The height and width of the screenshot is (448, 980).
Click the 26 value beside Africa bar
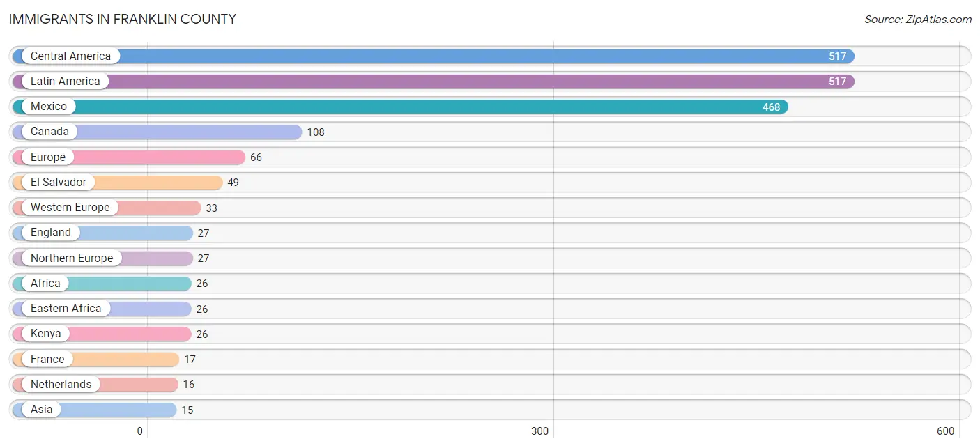[x=202, y=284]
